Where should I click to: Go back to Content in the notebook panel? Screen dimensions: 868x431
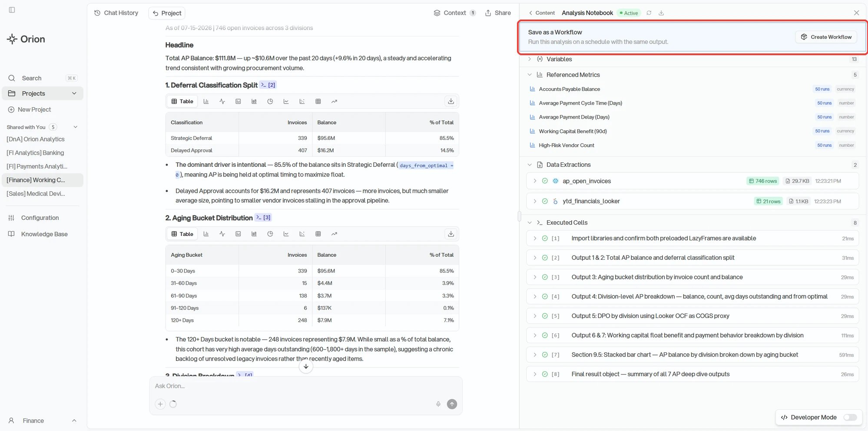point(542,13)
